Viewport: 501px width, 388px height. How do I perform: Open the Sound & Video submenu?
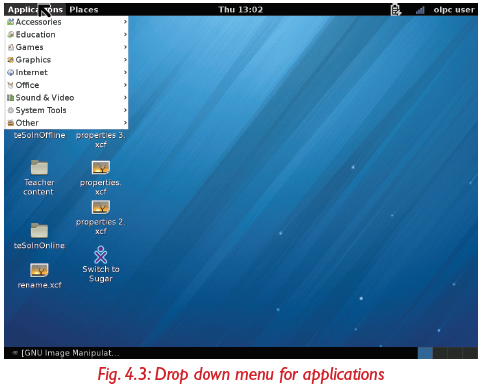pos(67,98)
